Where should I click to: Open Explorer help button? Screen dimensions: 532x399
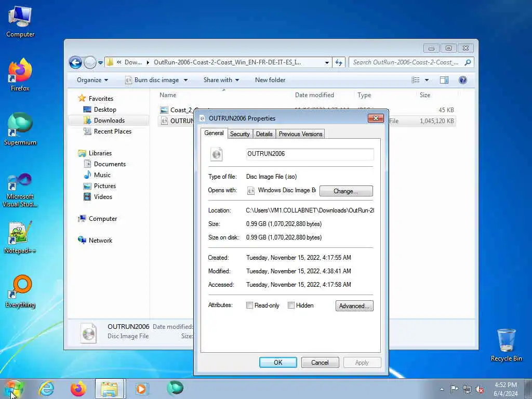click(462, 80)
